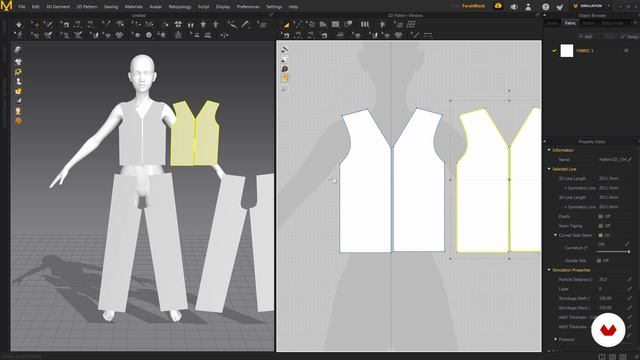Toggle the Elastic checkbox
The height and width of the screenshot is (360, 640).
coord(600,216)
